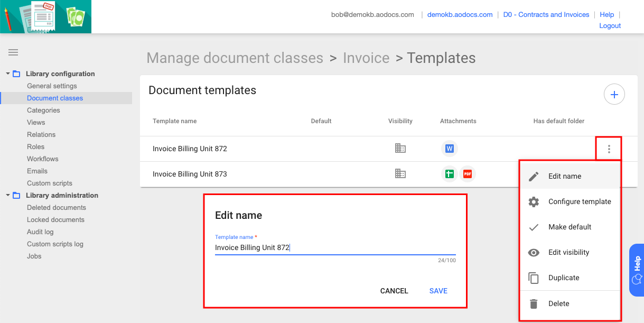Click the Help link in header
The height and width of the screenshot is (323, 644).
pyautogui.click(x=607, y=15)
